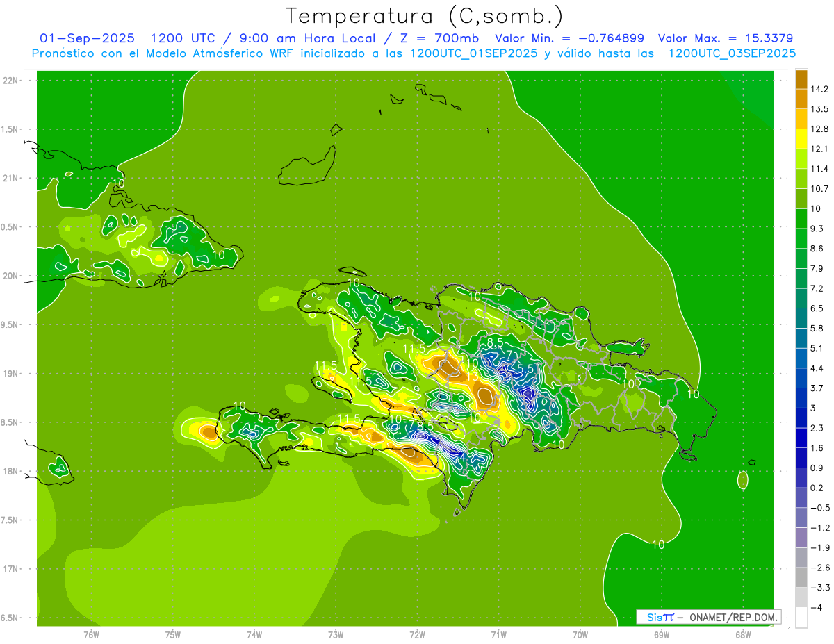Click the 72W longitude axis label
This screenshot has width=834, height=644.
pyautogui.click(x=417, y=635)
